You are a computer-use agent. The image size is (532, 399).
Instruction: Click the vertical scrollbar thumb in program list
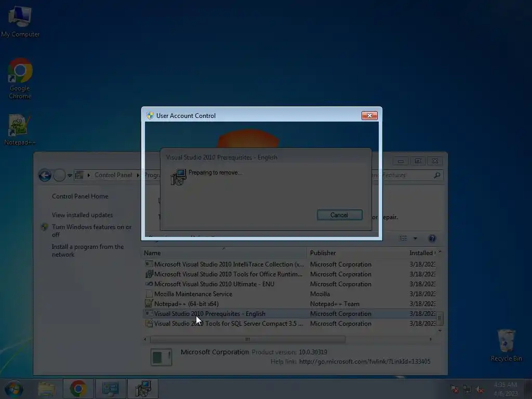pos(440,318)
